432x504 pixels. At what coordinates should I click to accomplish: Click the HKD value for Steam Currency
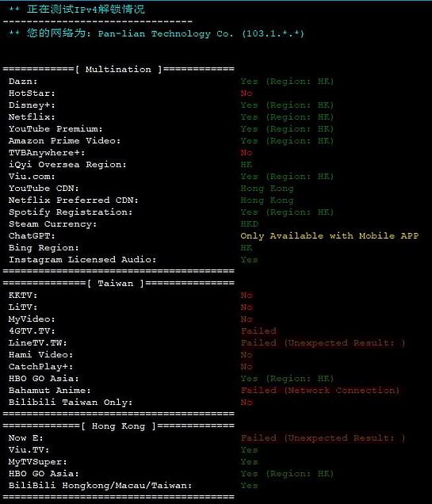(250, 223)
